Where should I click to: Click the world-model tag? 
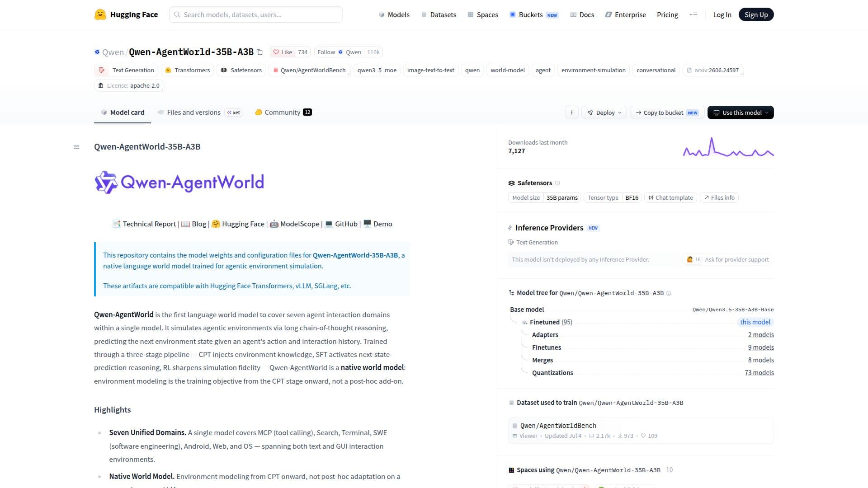(x=507, y=70)
